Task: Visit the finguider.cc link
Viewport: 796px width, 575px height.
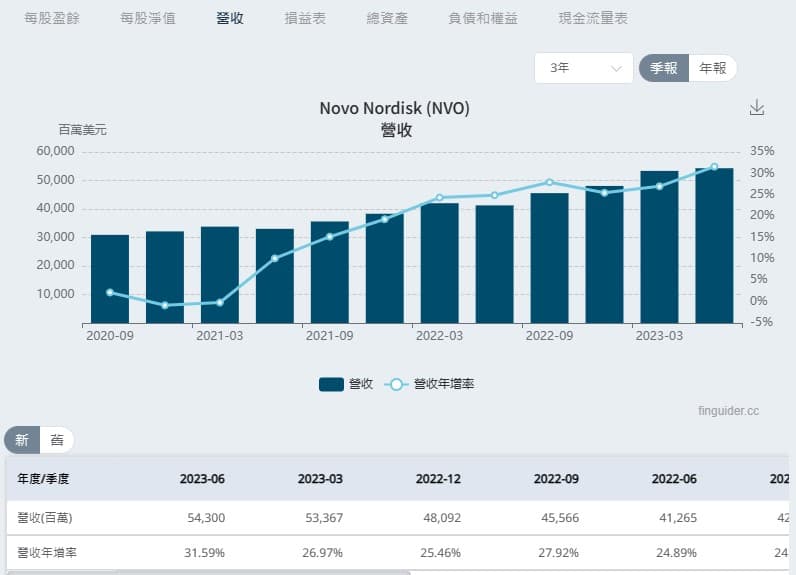Action: [x=728, y=411]
